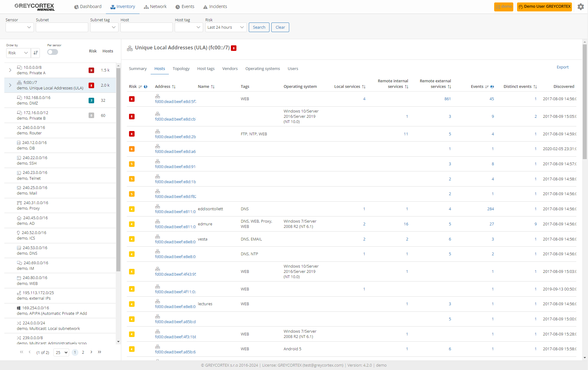This screenshot has width=588, height=370.
Task: Click the Export link
Action: pos(562,67)
